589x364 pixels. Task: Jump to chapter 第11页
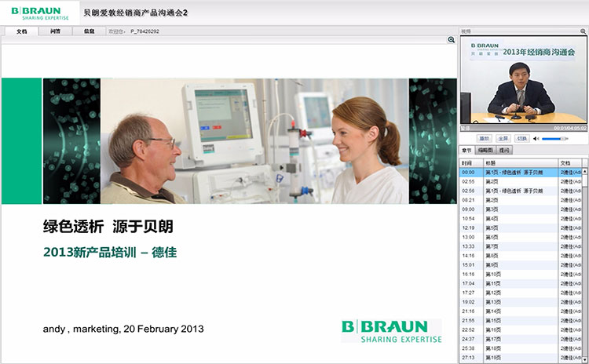click(520, 283)
